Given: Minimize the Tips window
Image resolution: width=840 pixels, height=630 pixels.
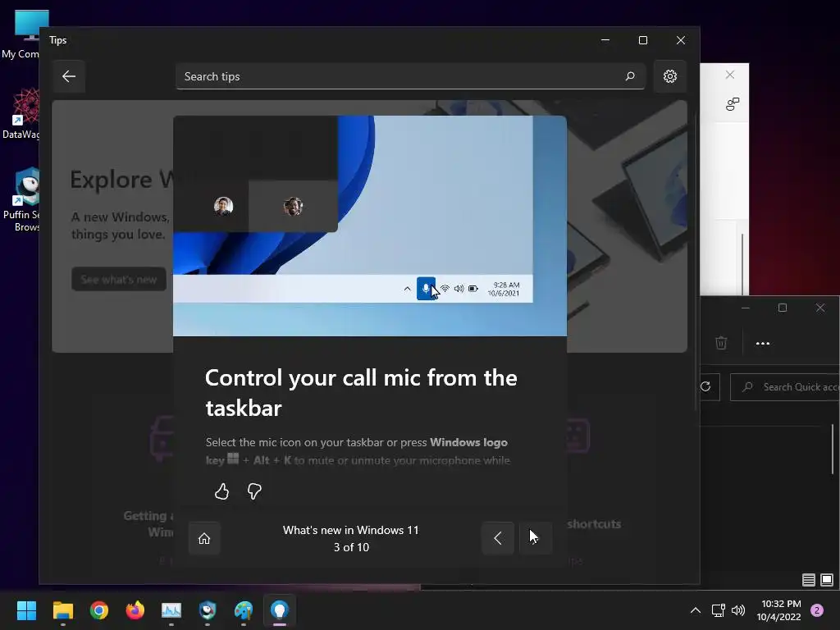Looking at the screenshot, I should point(605,40).
